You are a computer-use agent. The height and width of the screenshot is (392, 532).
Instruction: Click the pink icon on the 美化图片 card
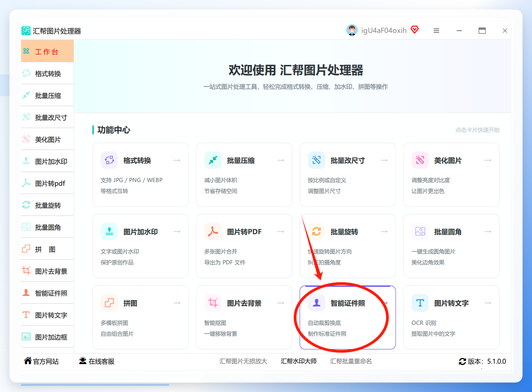pyautogui.click(x=420, y=160)
